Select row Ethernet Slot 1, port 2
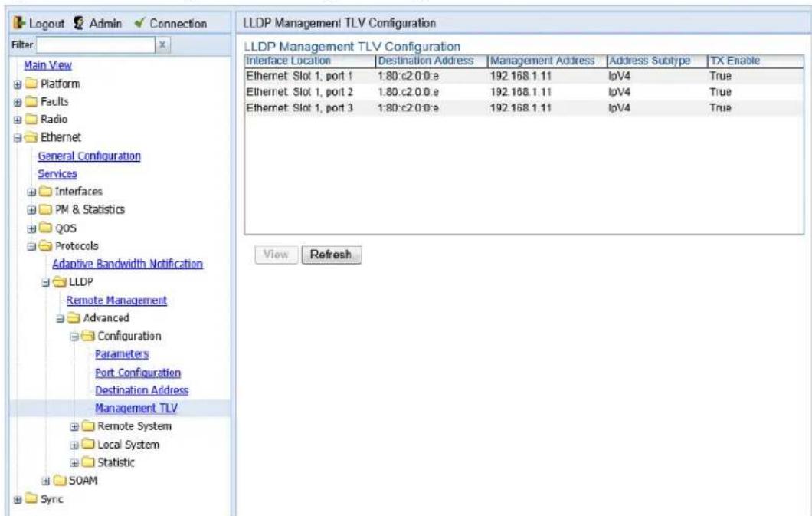 524,92
